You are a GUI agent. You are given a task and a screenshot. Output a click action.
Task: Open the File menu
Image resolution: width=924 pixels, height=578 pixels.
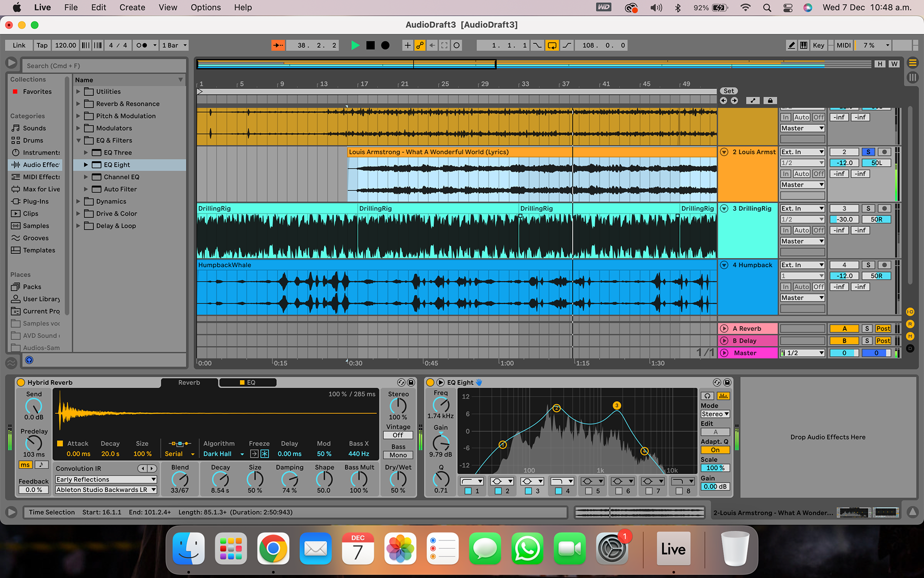point(71,7)
